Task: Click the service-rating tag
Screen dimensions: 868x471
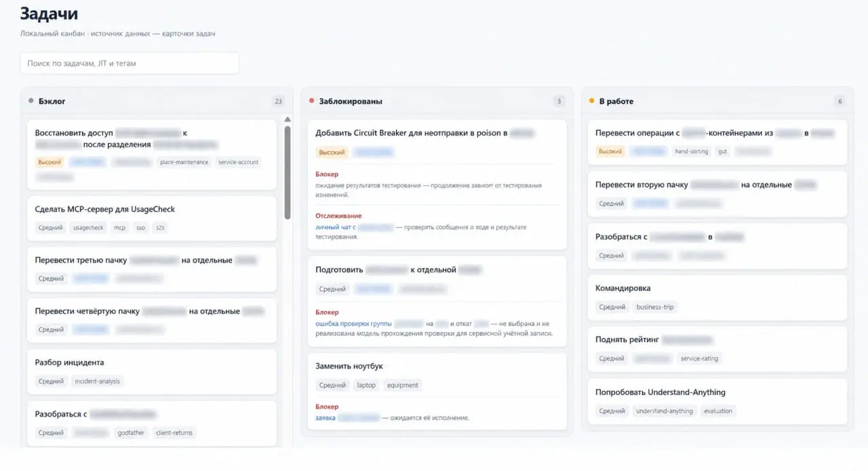Action: [x=699, y=358]
